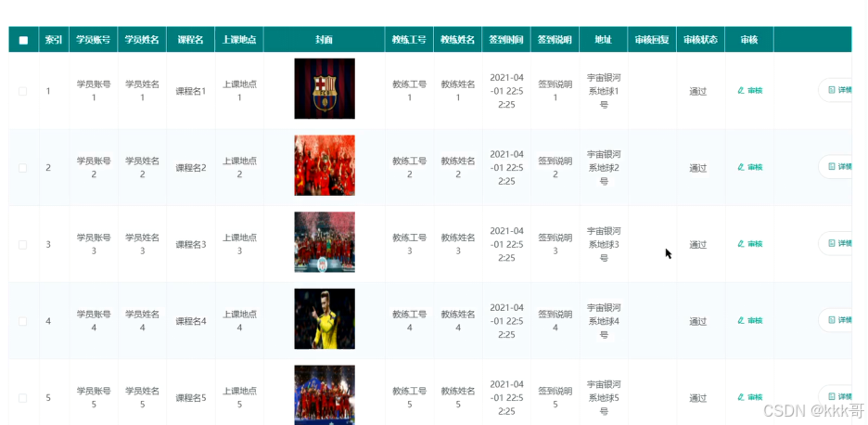Image resolution: width=868 pixels, height=425 pixels.
Task: Click the 签到说明 2 cell
Action: tap(555, 167)
